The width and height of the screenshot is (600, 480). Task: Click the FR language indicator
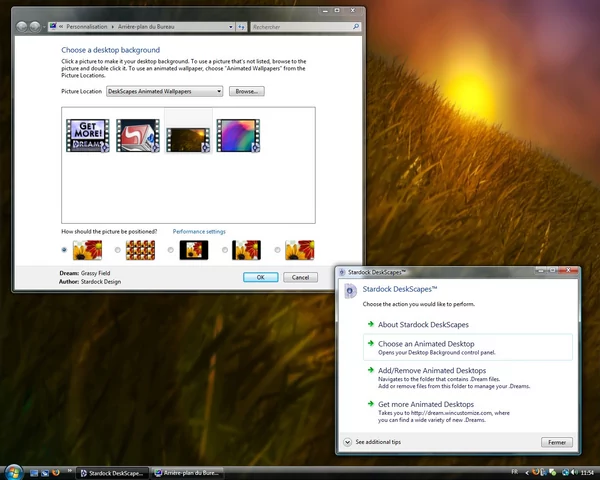[515, 472]
